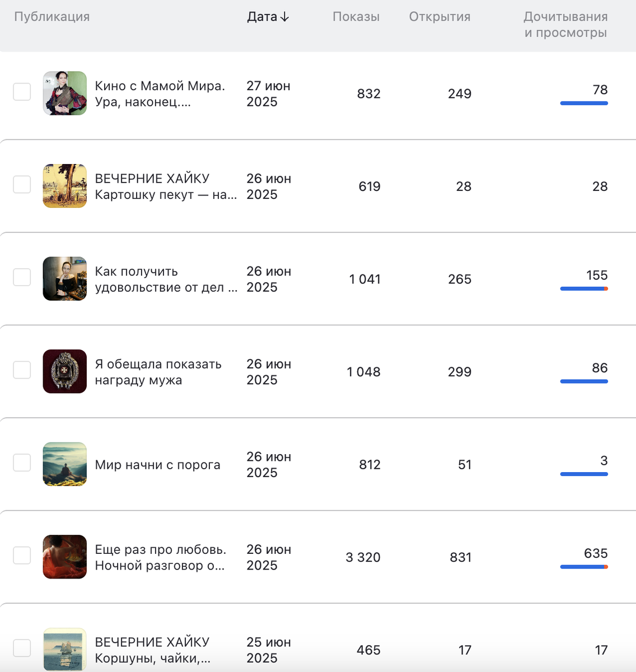Image resolution: width=636 pixels, height=672 pixels.
Task: Click read-through bar for 'Еще раз про любовь'
Action: coord(584,567)
